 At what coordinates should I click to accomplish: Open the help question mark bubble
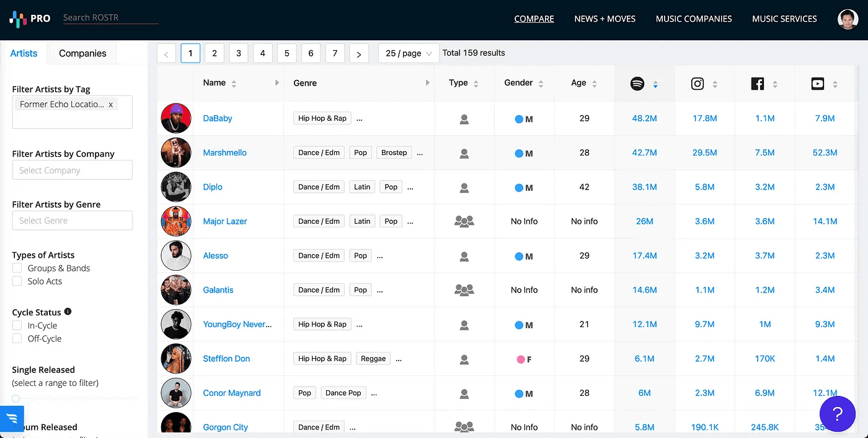pyautogui.click(x=837, y=414)
